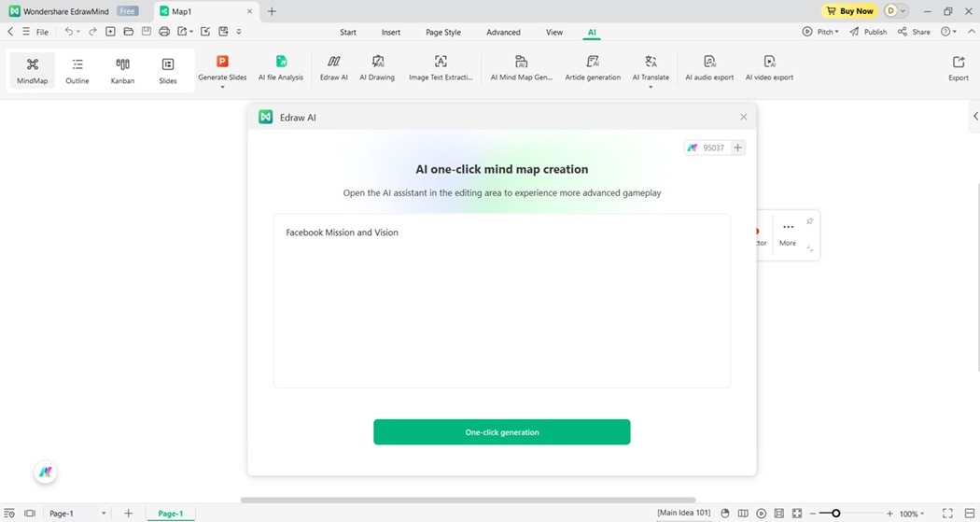Click the horizontal canvas scrollbar
Screen dimensions: 980x522
point(468,501)
